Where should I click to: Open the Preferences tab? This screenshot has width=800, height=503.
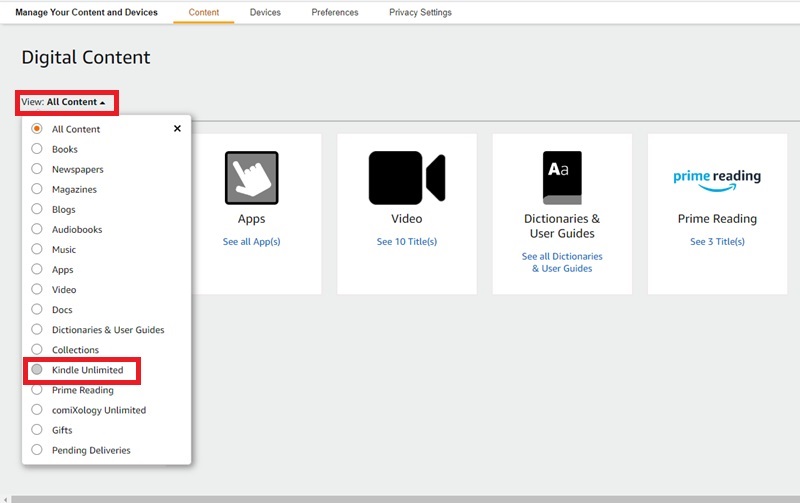[334, 13]
